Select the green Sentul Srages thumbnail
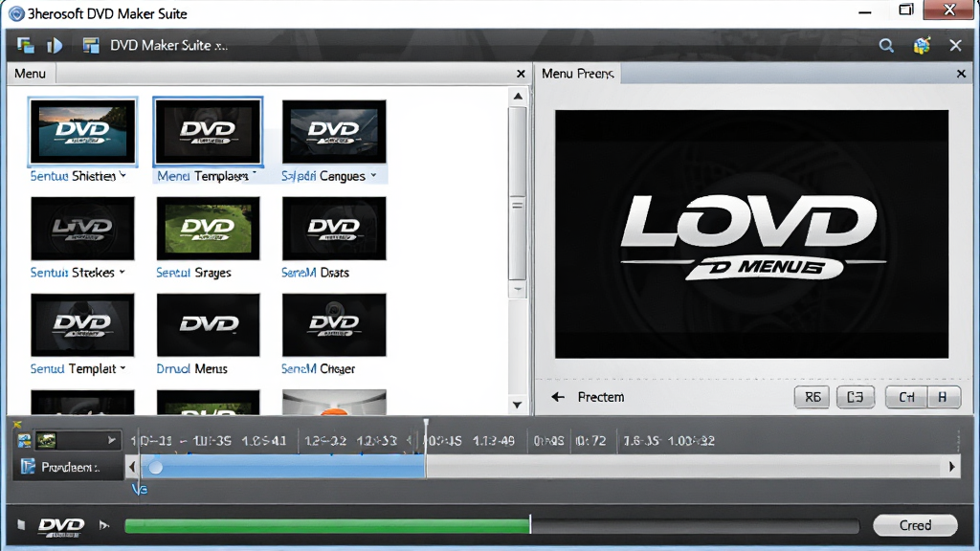Viewport: 980px width, 551px height. [x=208, y=228]
